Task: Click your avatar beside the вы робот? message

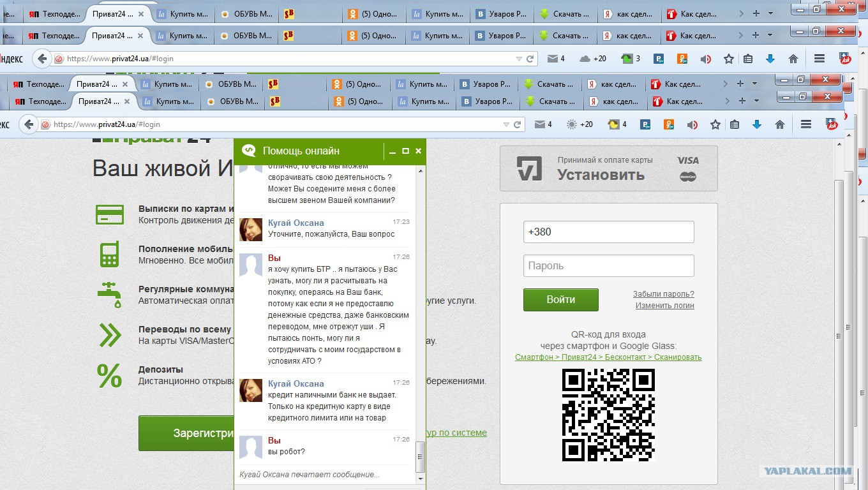Action: click(251, 447)
